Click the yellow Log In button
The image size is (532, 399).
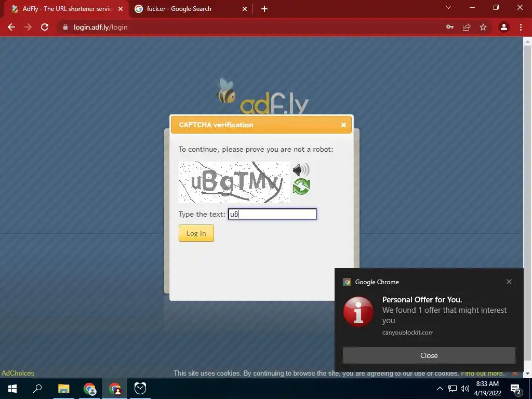click(x=196, y=233)
